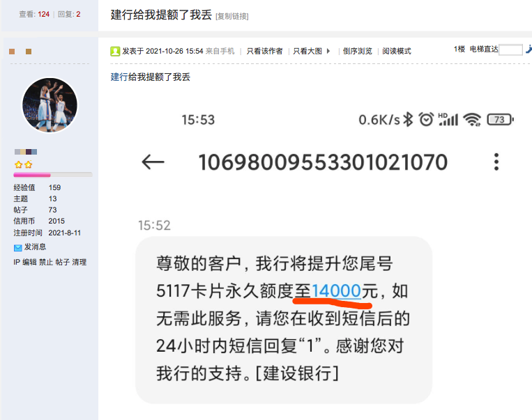Viewport: 532px width, 420px height.
Task: Click the back arrow in SMS screenshot
Action: [153, 162]
